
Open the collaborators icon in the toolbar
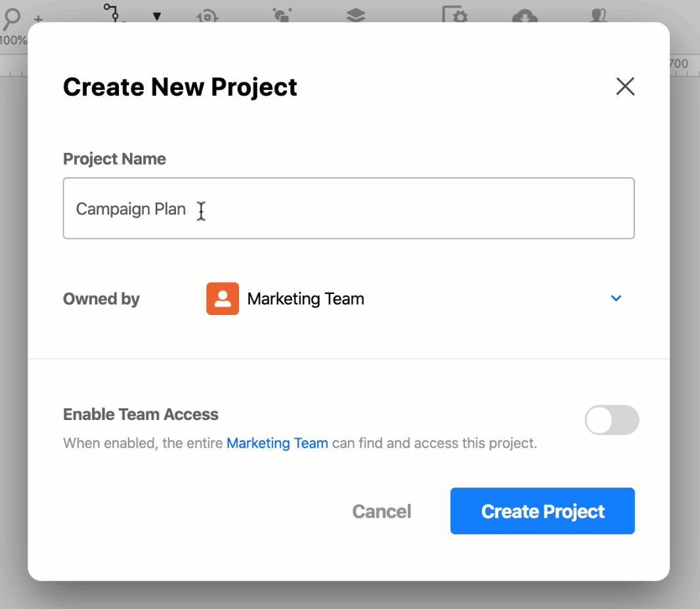click(x=598, y=16)
